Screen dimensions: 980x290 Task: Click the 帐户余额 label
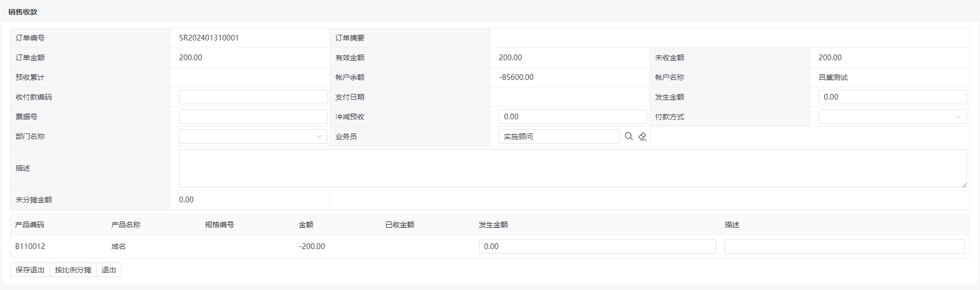(350, 77)
